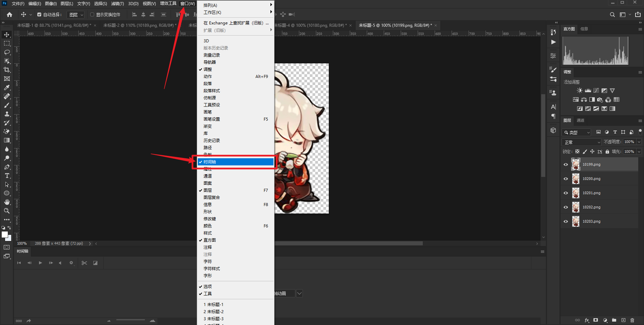Click the timeline zoom slider
Screen dimensions: 644x325
(x=131, y=320)
